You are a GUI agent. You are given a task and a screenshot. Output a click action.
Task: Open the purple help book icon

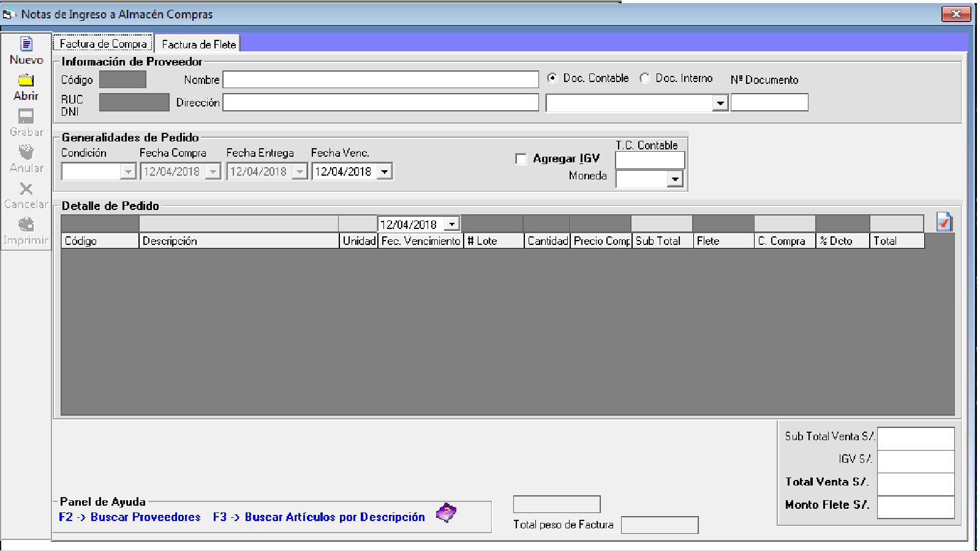click(447, 513)
